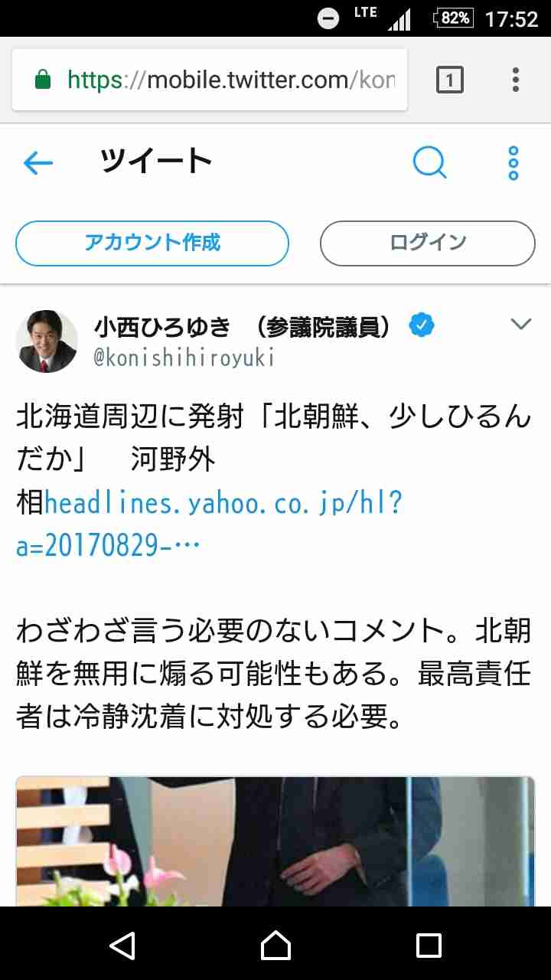
Task: Tap the author name 小西ひろゆき
Action: 162,327
